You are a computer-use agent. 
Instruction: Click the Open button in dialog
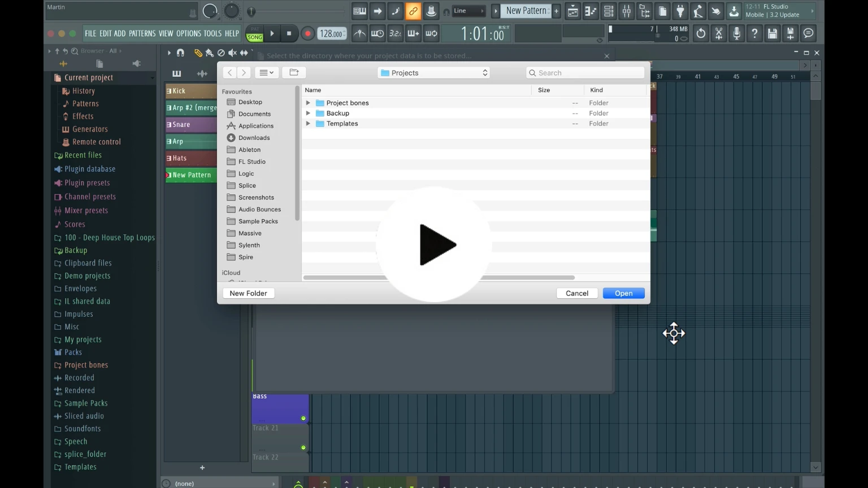[x=623, y=293]
